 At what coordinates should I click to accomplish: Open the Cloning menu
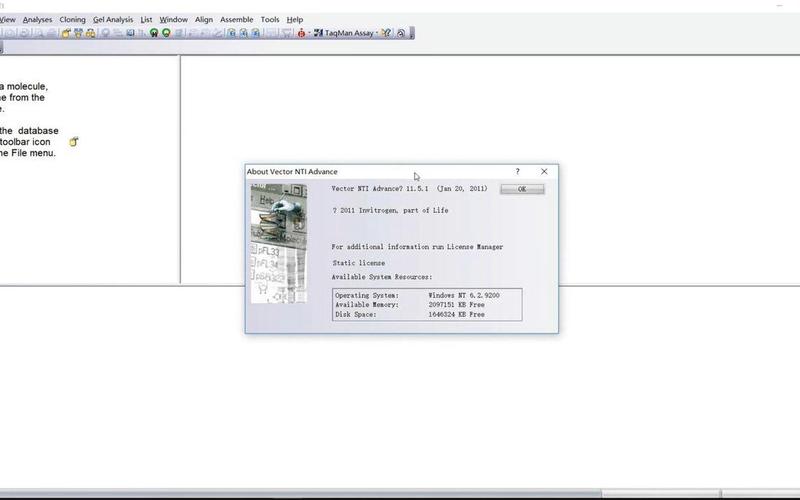72,19
